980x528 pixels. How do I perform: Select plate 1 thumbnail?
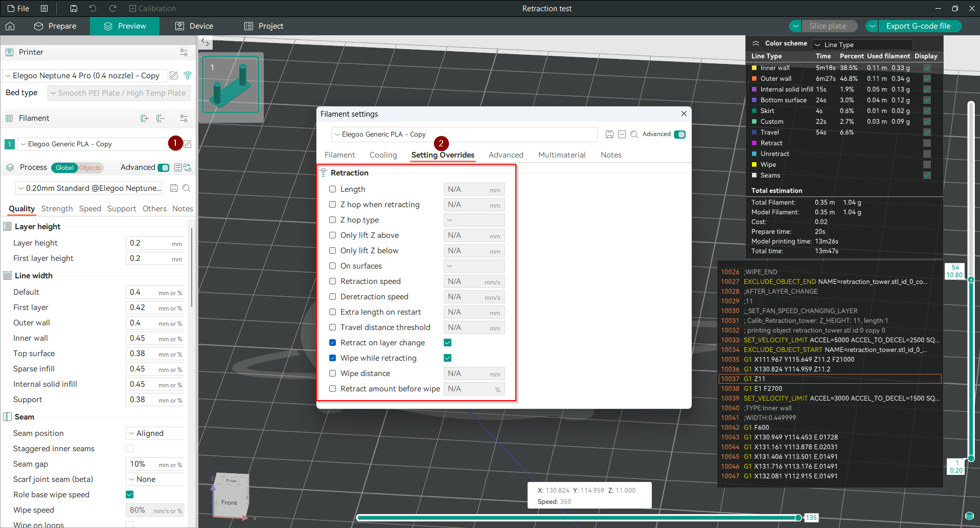pos(231,84)
